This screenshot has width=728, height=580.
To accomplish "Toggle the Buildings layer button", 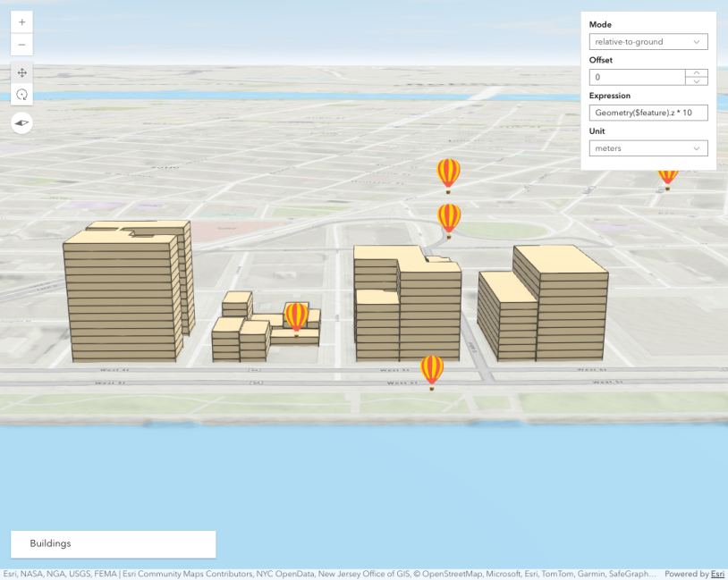I will [x=113, y=543].
